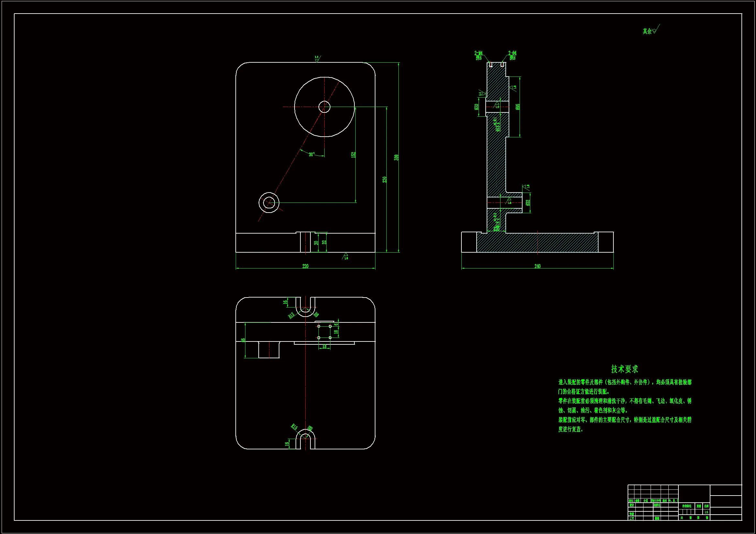756x534 pixels.
Task: Select the small center hole in large circle
Action: click(x=324, y=107)
